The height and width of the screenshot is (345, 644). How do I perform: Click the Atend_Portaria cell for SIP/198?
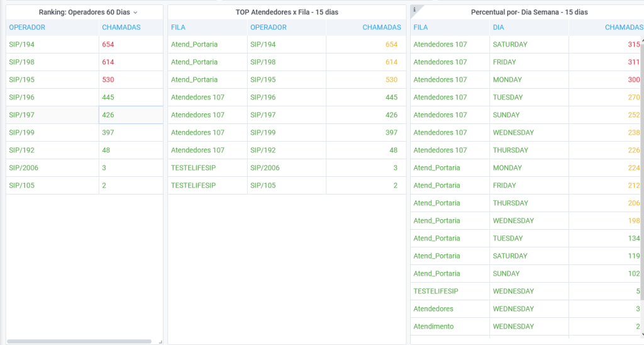[x=194, y=62]
